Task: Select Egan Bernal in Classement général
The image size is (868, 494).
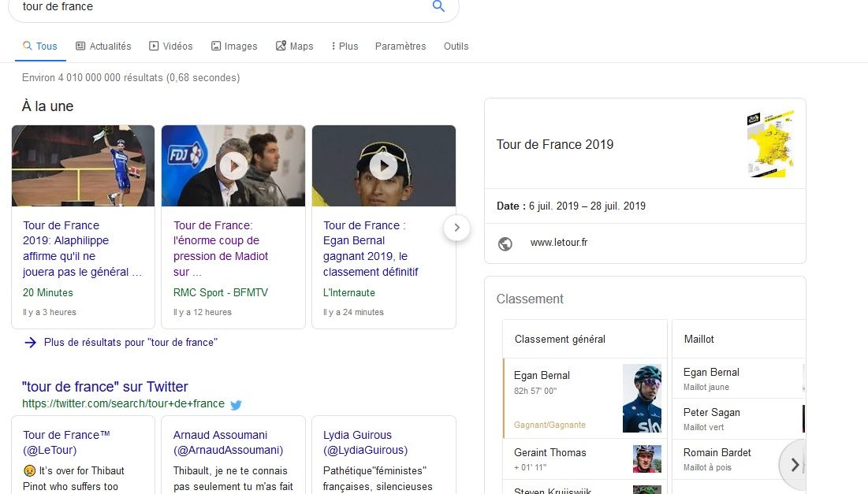Action: (585, 399)
